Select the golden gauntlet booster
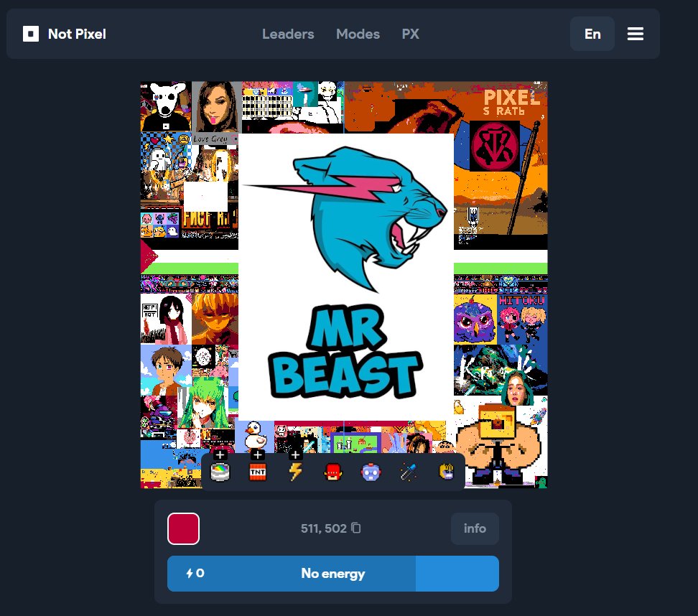 [x=447, y=472]
